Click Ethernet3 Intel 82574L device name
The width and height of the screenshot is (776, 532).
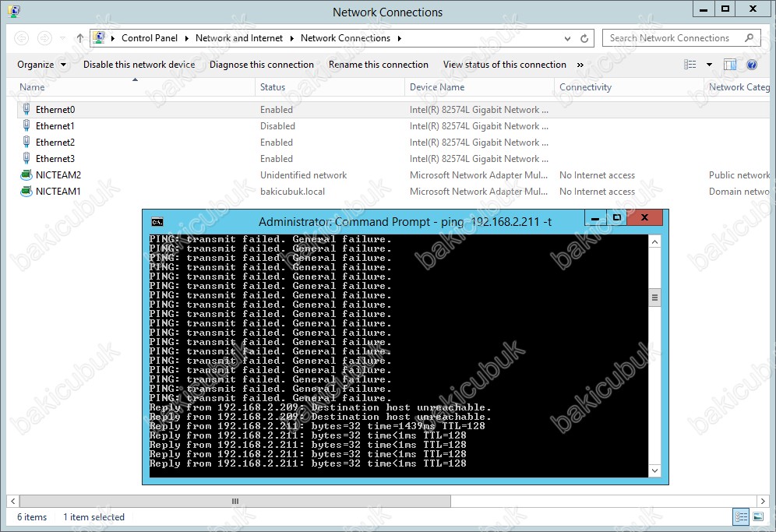coord(479,159)
